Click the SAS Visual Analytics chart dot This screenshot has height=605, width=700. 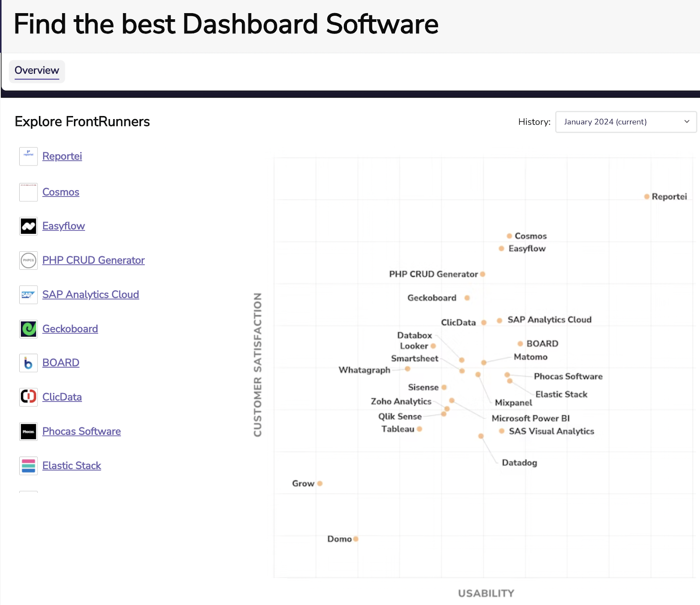[502, 431]
